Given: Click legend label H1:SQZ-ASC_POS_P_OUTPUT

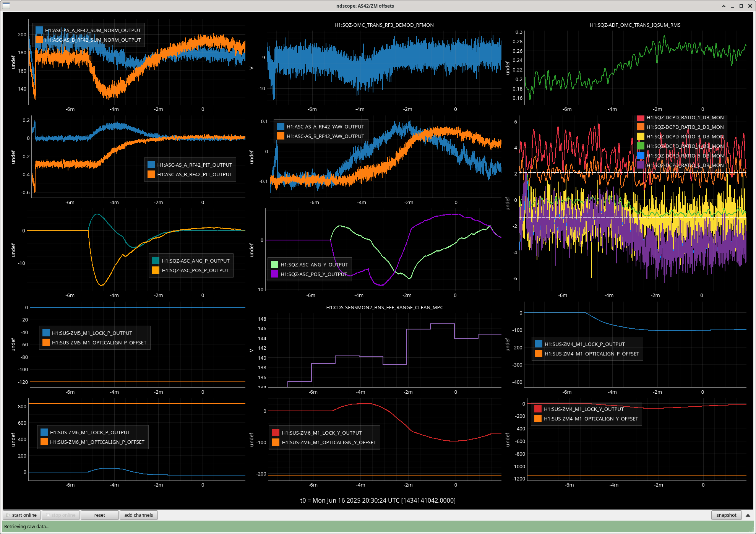Looking at the screenshot, I should point(195,270).
